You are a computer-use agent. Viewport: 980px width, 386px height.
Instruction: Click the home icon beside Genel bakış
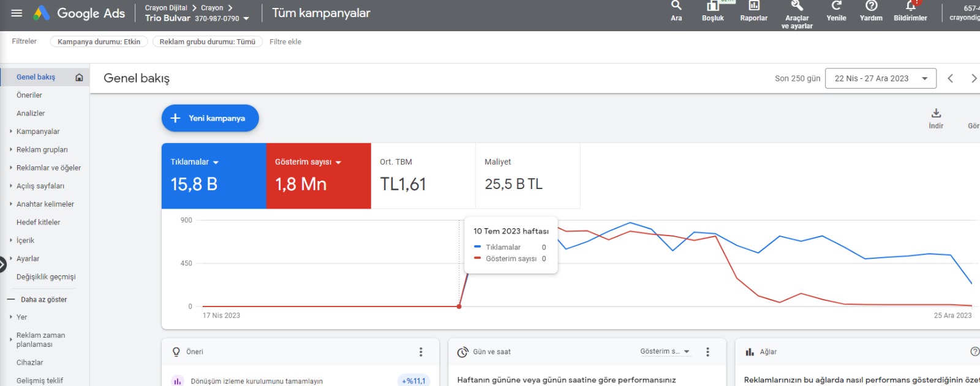(79, 77)
